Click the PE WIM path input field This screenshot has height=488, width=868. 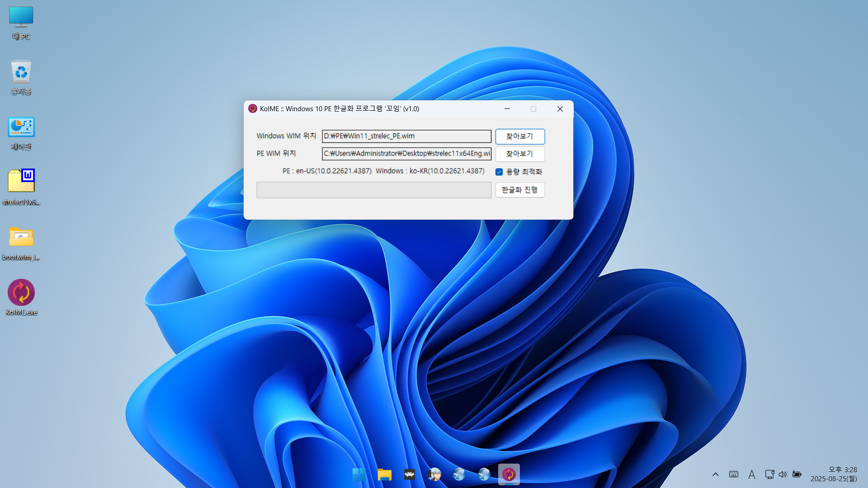point(406,154)
